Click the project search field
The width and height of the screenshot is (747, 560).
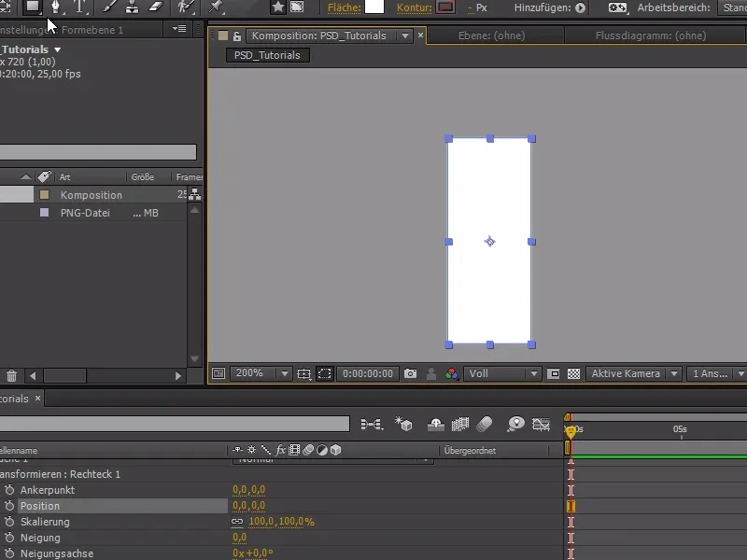tap(98, 152)
